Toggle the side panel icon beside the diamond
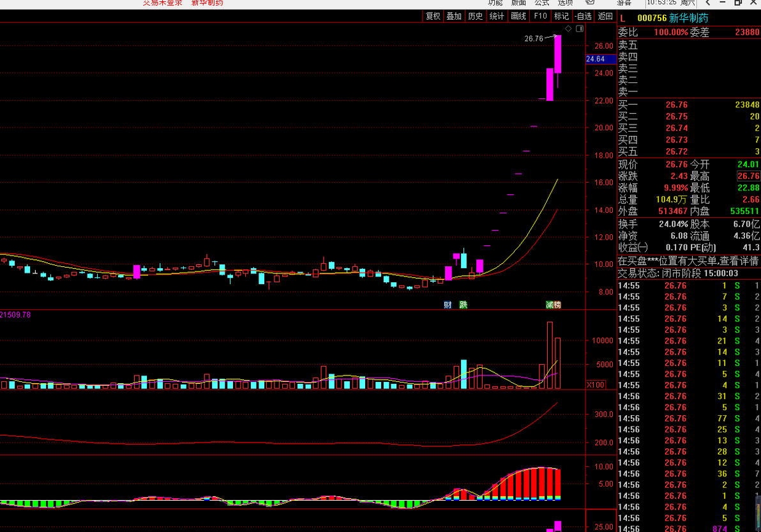The height and width of the screenshot is (532, 761). coord(580,29)
